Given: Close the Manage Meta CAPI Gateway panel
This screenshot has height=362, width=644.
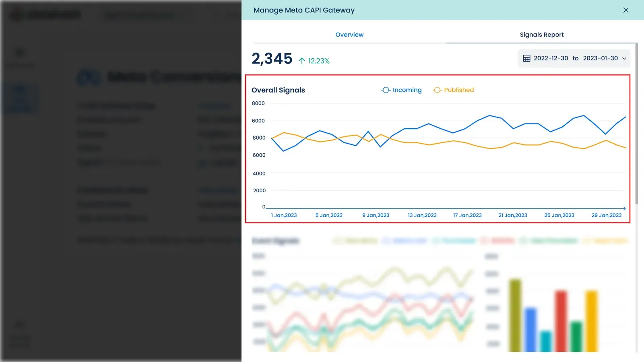Looking at the screenshot, I should pos(625,10).
